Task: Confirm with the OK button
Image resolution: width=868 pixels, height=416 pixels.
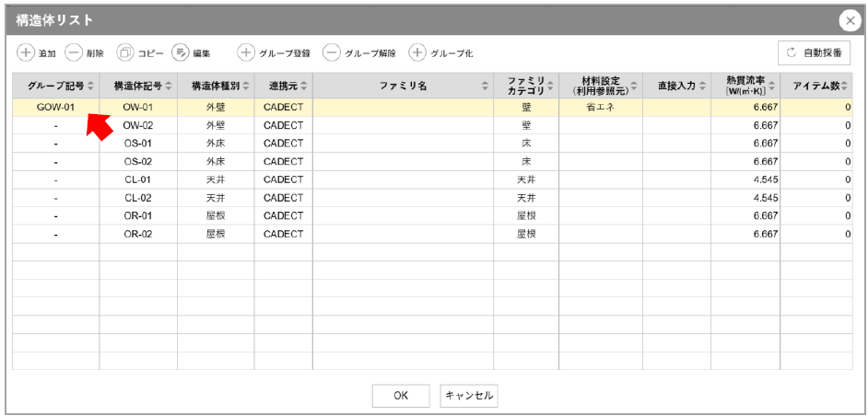Action: click(x=401, y=396)
